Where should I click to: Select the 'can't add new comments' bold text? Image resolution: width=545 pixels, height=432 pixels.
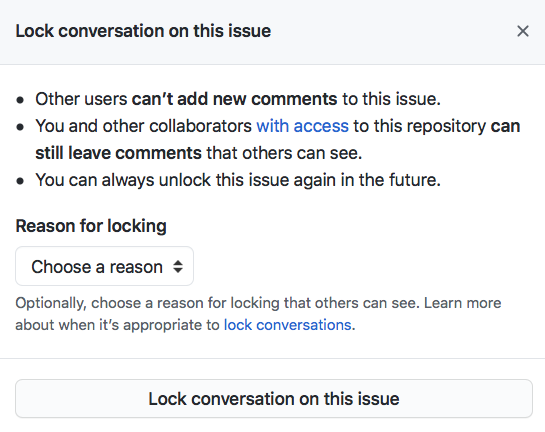click(x=234, y=99)
